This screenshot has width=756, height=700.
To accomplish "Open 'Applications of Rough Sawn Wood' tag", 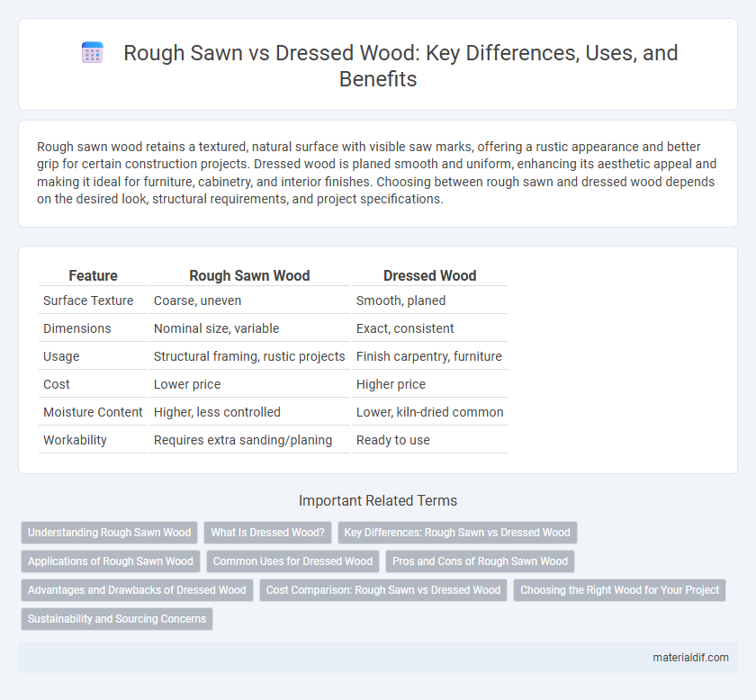I will (x=111, y=561).
